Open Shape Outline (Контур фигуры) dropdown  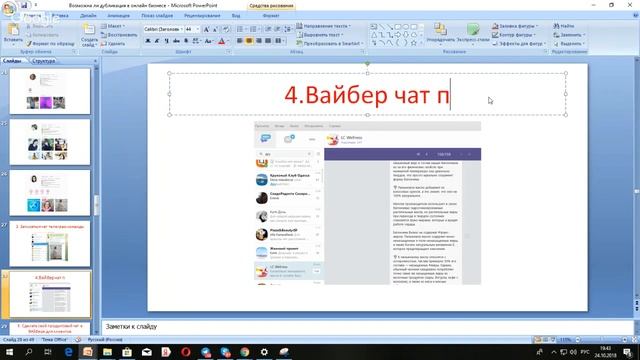tap(514, 35)
